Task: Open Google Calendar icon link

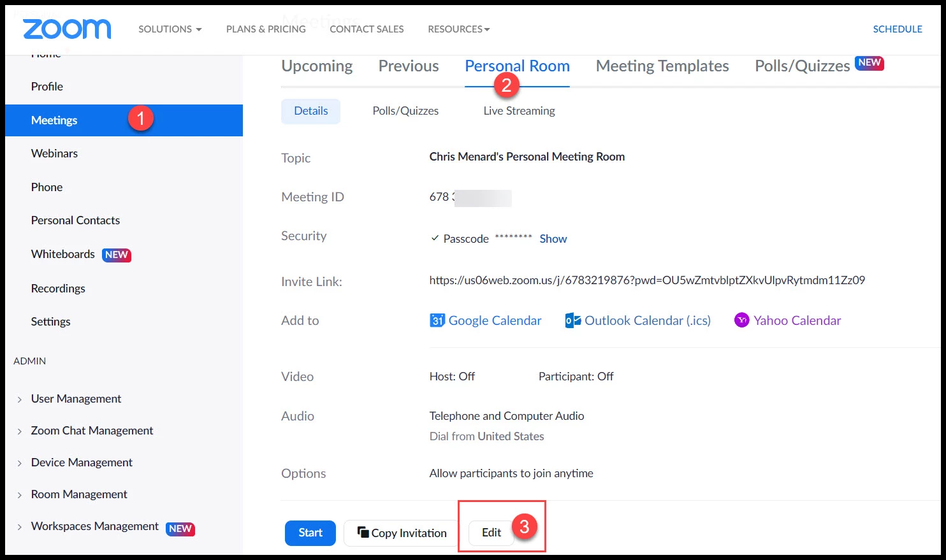Action: (437, 320)
